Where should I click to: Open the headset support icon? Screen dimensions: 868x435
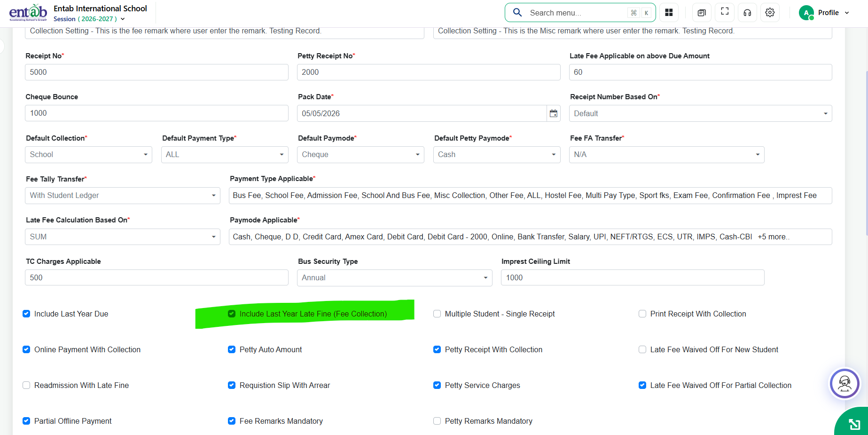[747, 13]
